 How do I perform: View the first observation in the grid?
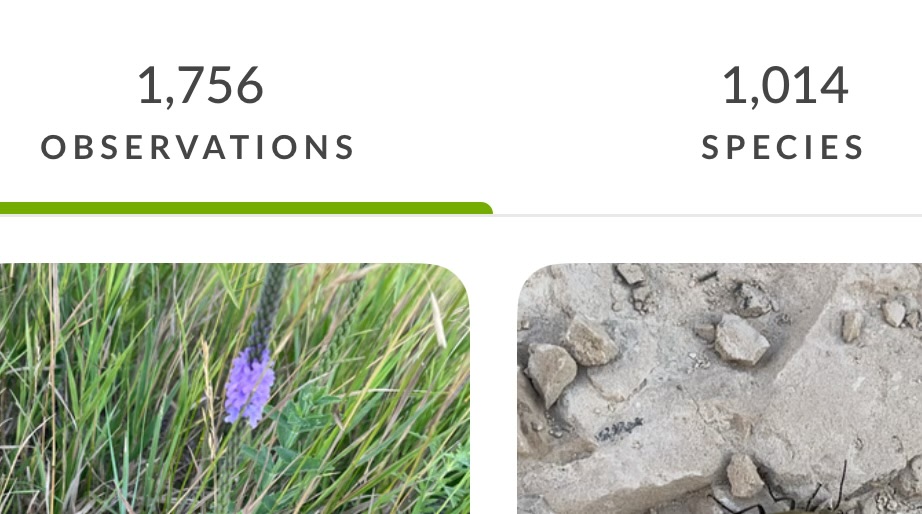tap(235, 388)
